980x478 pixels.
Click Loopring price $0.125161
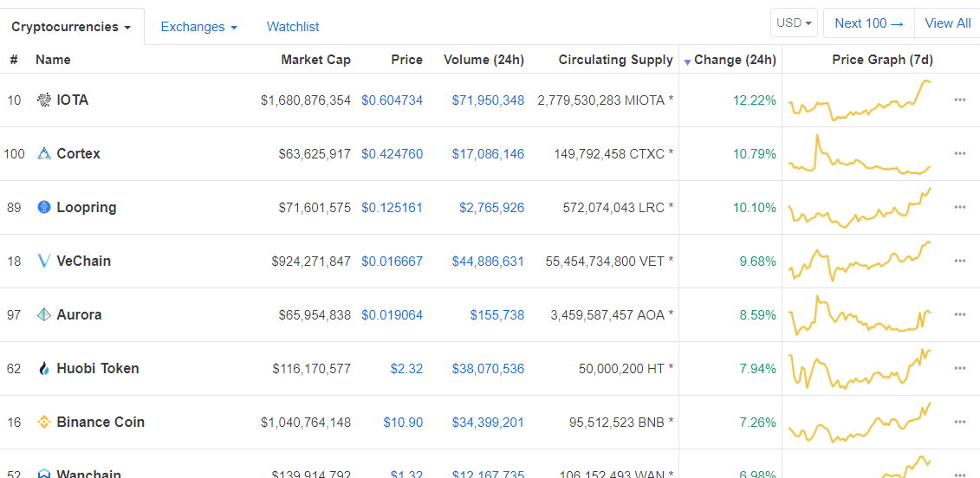click(x=392, y=208)
